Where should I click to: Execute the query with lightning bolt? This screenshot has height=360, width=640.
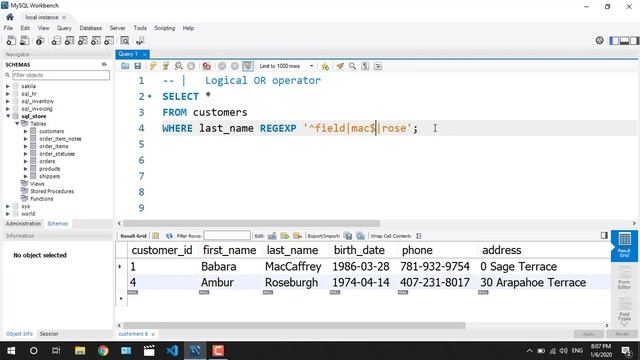(x=153, y=66)
